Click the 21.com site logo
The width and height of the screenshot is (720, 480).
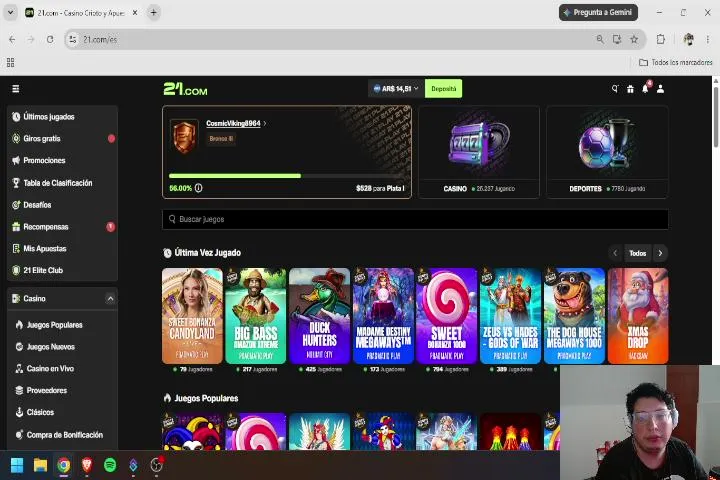click(x=186, y=89)
